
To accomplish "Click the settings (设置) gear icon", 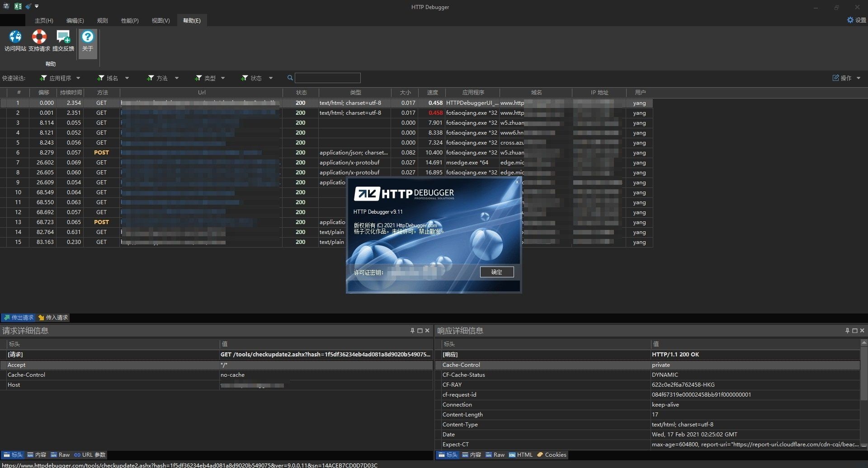I will (850, 20).
